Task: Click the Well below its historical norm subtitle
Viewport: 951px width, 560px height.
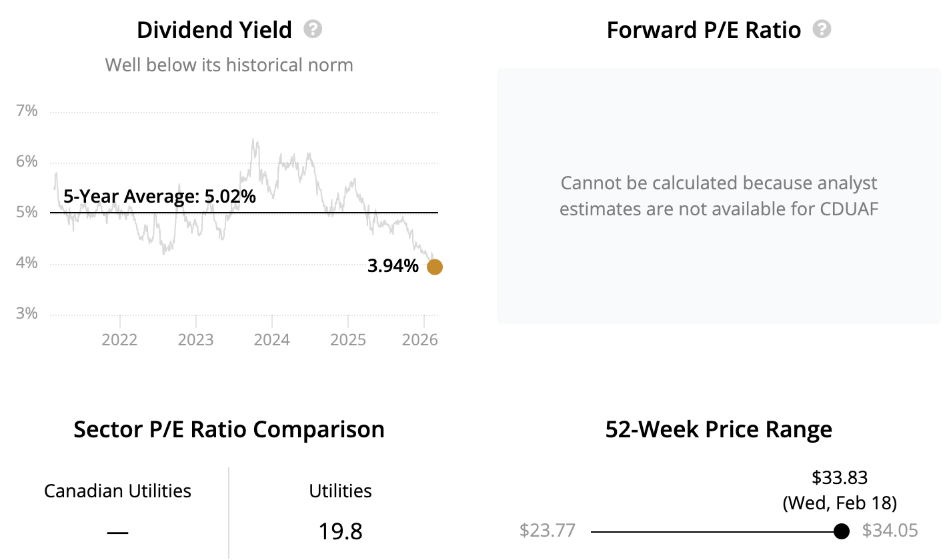Action: tap(229, 65)
